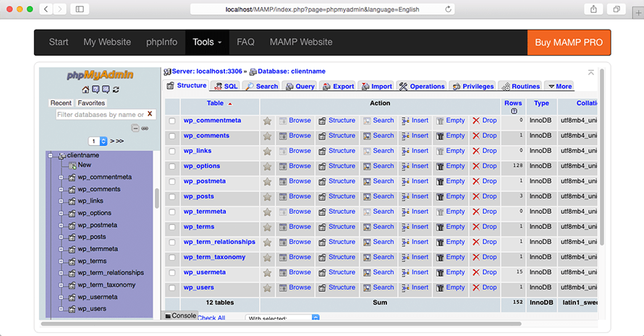Image resolution: width=644 pixels, height=336 pixels.
Task: Open the page number selector dropdown
Action: [x=98, y=141]
